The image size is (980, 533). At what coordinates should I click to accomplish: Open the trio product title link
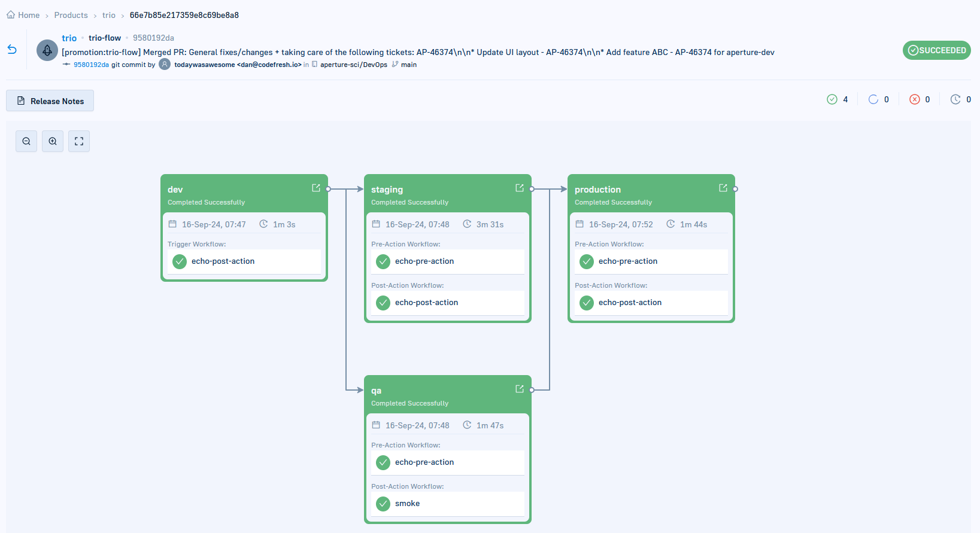[x=69, y=38]
